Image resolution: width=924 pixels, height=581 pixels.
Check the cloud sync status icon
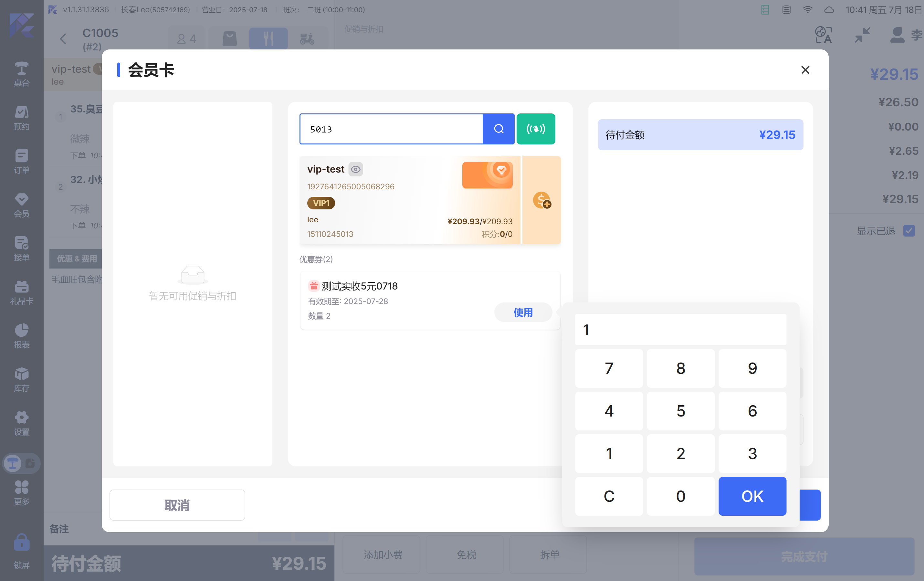tap(829, 10)
